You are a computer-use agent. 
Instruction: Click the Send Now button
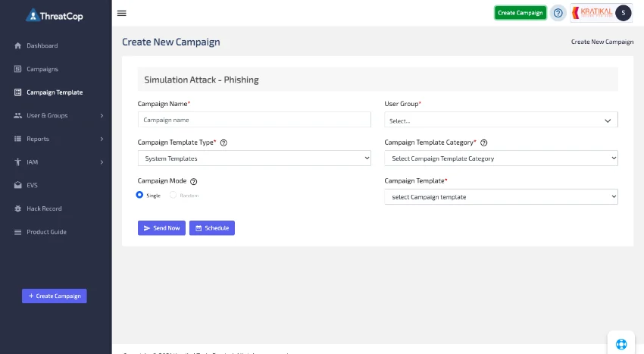click(x=161, y=227)
